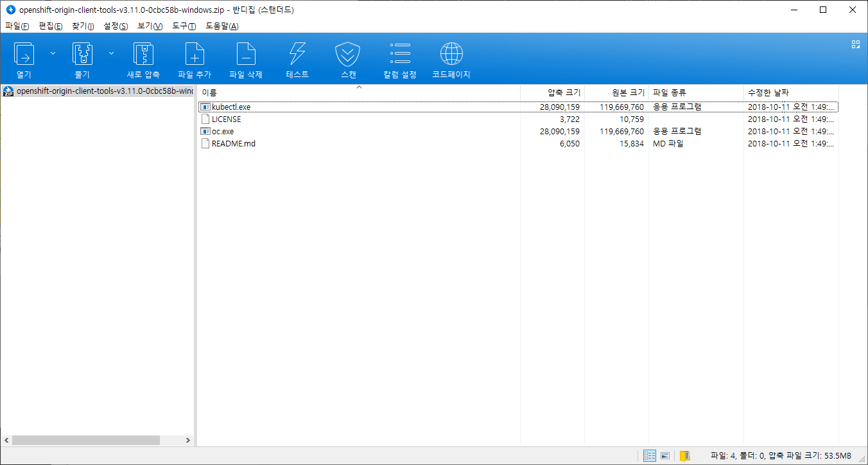Open the 보기 menu
Image resolution: width=868 pixels, height=465 pixels.
click(x=150, y=26)
